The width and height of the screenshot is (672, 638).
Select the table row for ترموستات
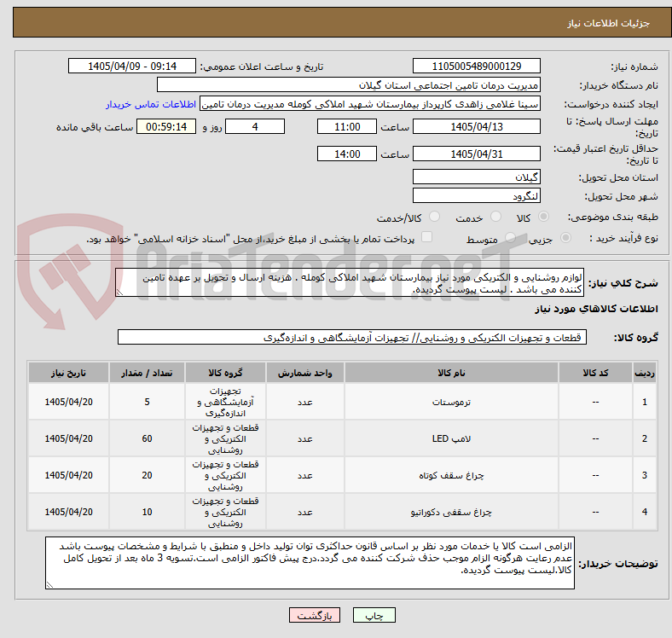point(342,402)
